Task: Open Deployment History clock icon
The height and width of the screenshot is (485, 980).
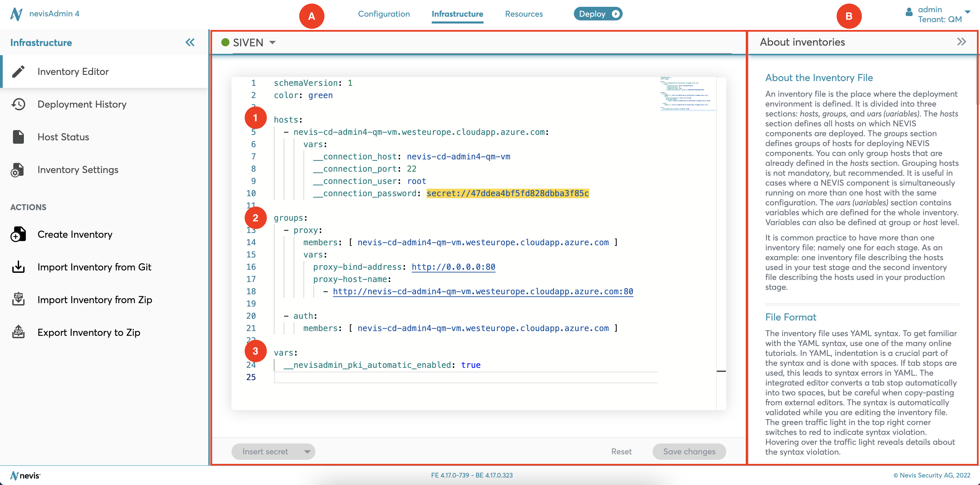Action: coord(18,104)
